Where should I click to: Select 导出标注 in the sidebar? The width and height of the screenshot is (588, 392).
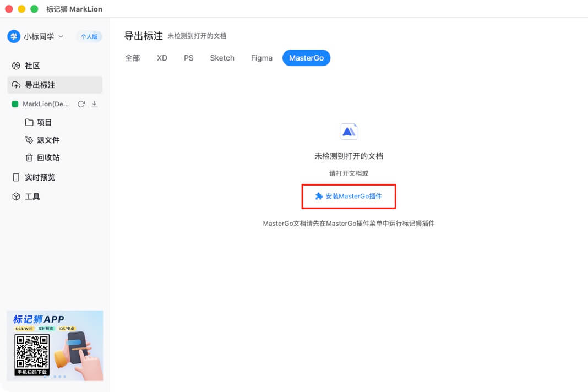pyautogui.click(x=55, y=85)
